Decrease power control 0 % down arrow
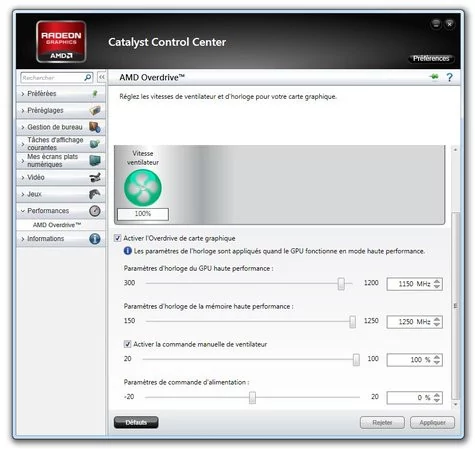This screenshot has width=475, height=452. [437, 400]
